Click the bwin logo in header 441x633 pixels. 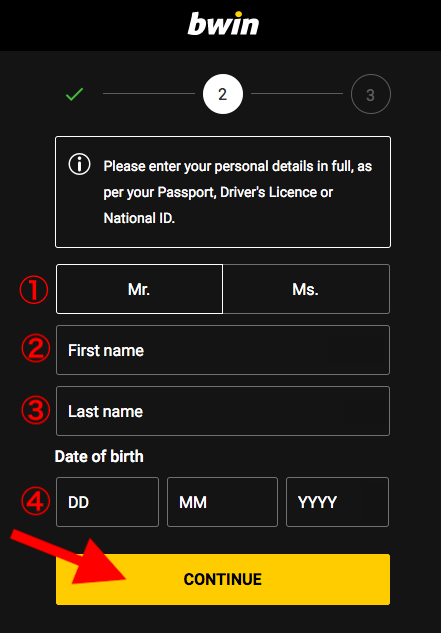pos(223,24)
